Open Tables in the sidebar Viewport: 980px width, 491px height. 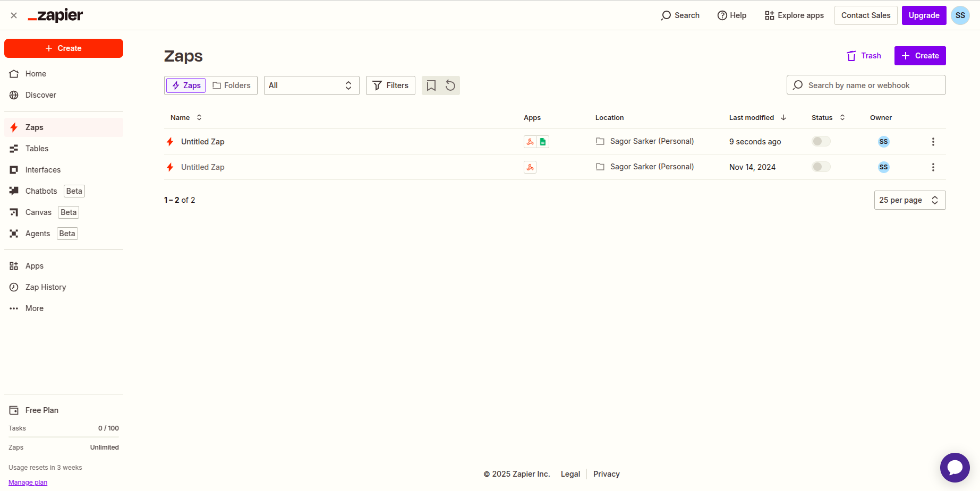(64, 149)
